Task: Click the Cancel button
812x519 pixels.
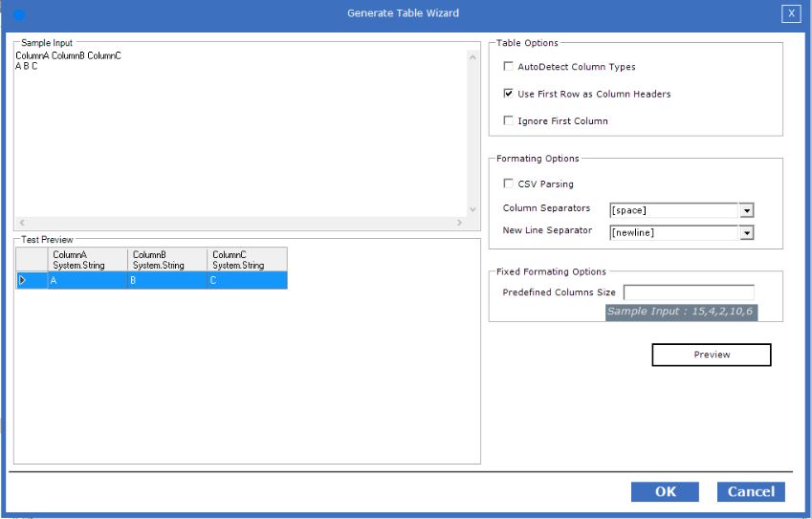Action: tap(751, 491)
